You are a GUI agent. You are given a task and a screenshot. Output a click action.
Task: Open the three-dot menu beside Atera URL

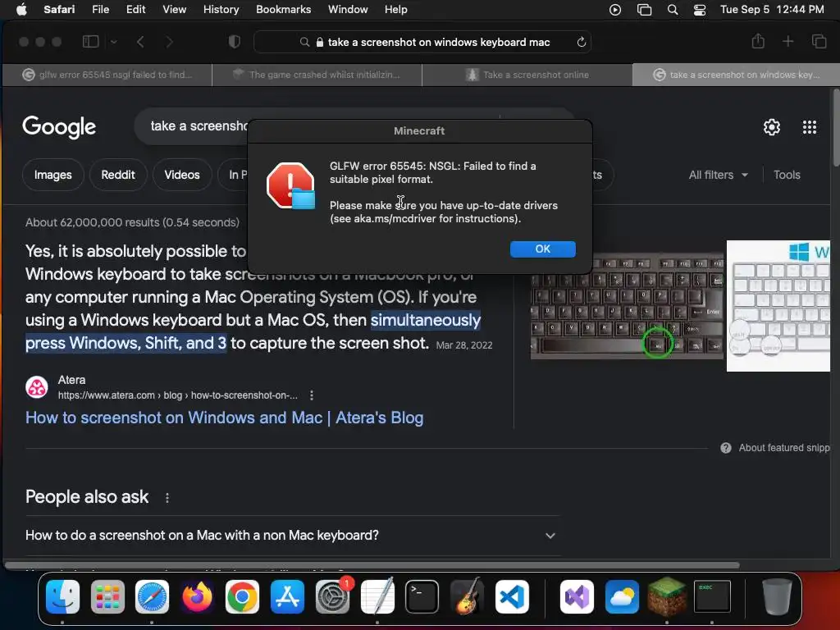click(x=311, y=395)
